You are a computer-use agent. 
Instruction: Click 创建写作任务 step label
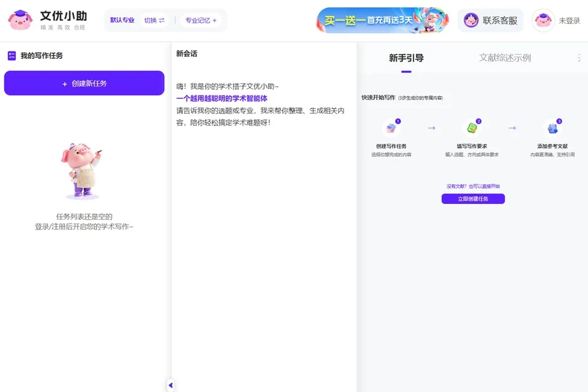pyautogui.click(x=391, y=146)
